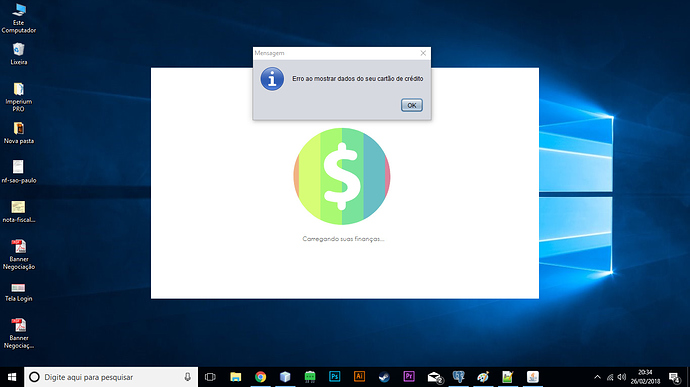Switch to the Java app taskbar icon
The height and width of the screenshot is (387, 690).
pyautogui.click(x=532, y=377)
